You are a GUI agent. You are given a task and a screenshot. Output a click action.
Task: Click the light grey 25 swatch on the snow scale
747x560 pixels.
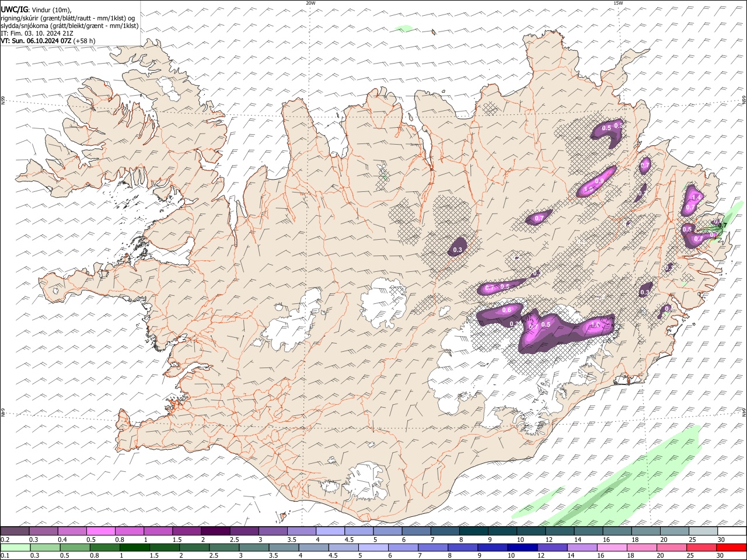pyautogui.click(x=703, y=531)
